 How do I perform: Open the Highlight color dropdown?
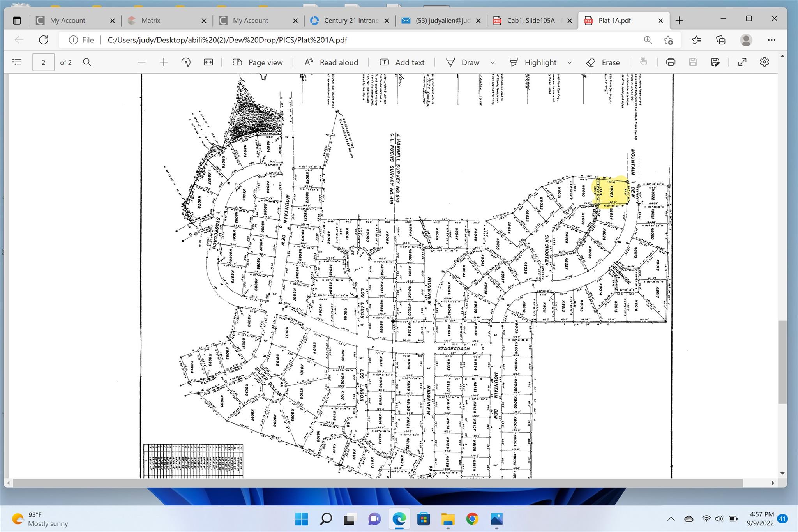(569, 62)
